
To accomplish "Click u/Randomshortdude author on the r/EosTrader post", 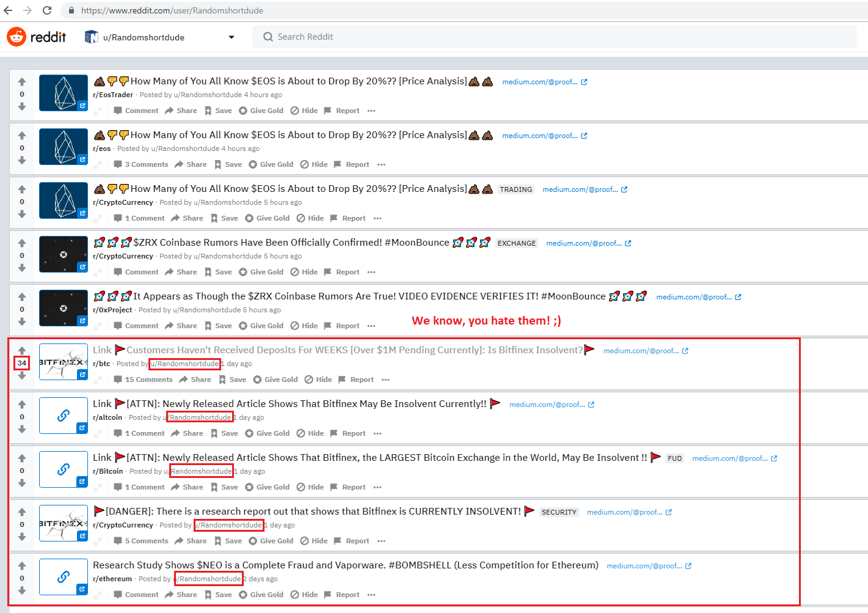I will click(x=208, y=95).
